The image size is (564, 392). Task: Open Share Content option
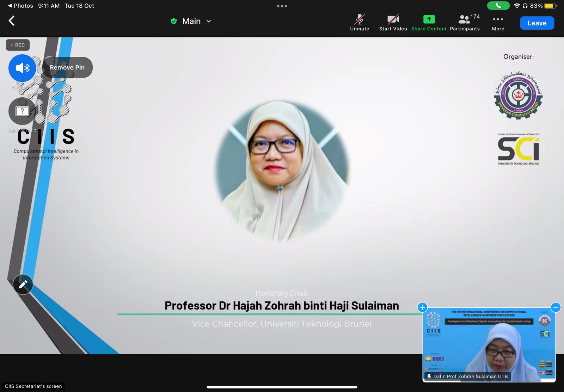pos(429,23)
